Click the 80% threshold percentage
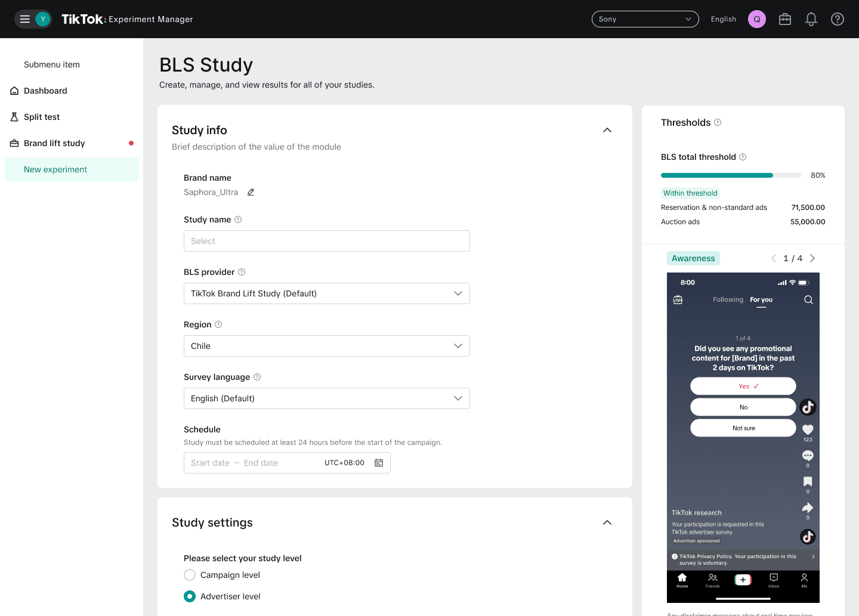 pyautogui.click(x=818, y=175)
